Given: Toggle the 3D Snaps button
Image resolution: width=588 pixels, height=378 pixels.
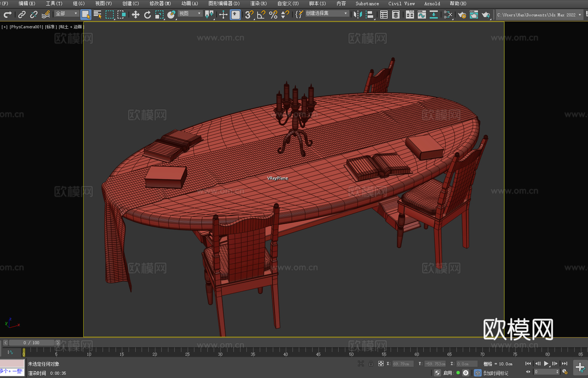Looking at the screenshot, I should [x=249, y=14].
